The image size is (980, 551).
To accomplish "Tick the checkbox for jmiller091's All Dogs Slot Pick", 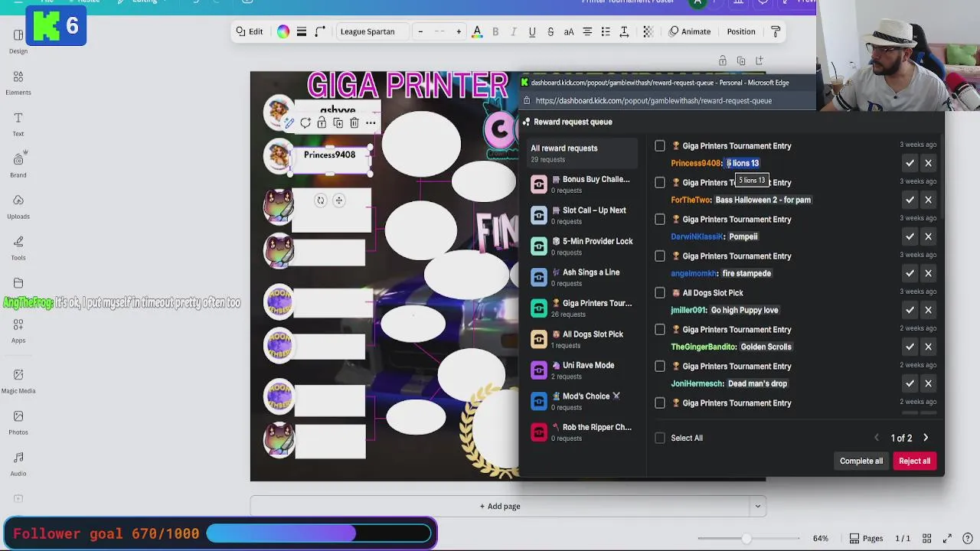I will 660,292.
